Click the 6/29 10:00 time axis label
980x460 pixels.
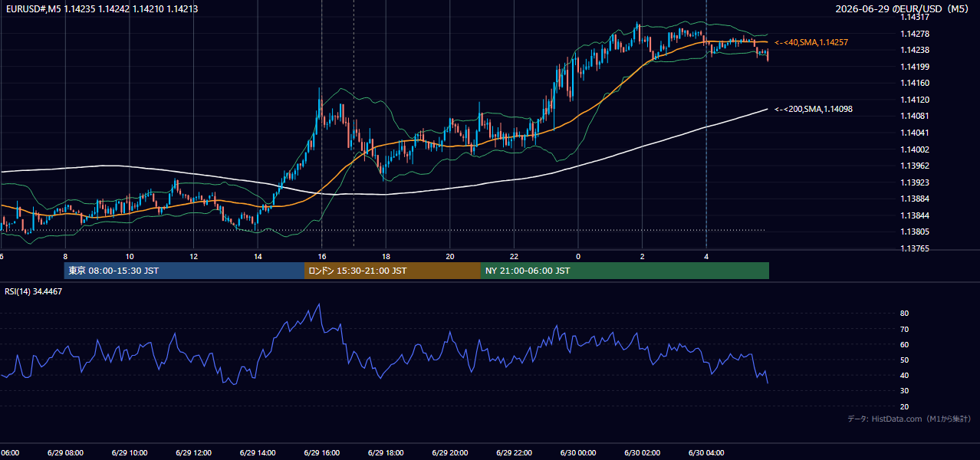click(x=130, y=452)
